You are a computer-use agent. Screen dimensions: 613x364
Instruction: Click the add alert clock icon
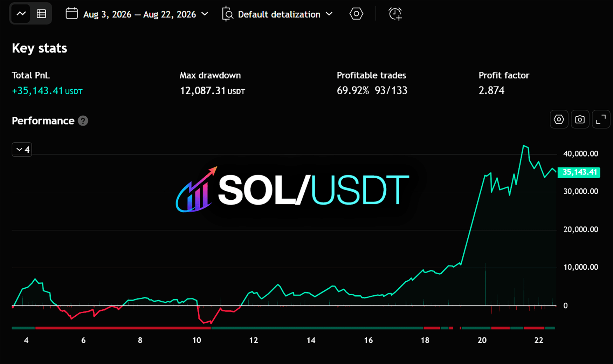point(395,14)
